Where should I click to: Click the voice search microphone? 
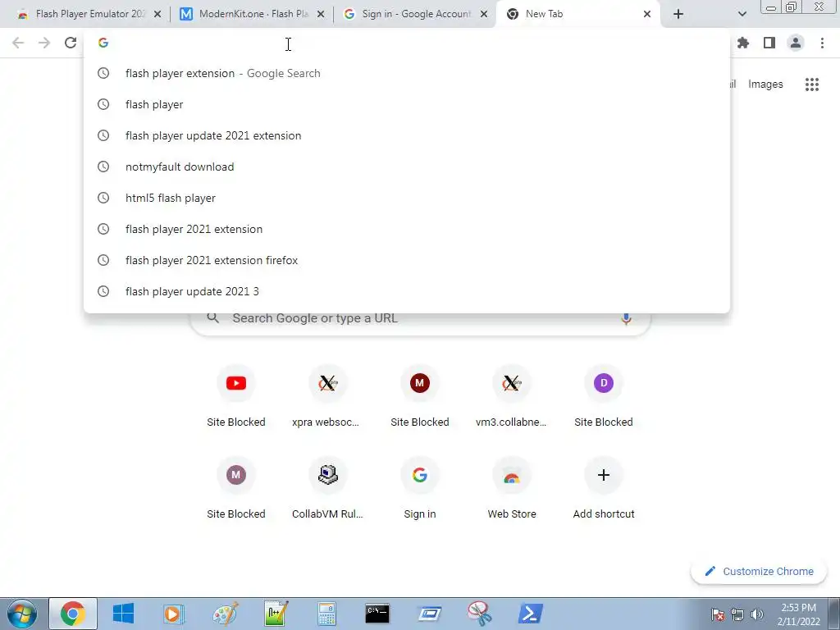(x=626, y=318)
